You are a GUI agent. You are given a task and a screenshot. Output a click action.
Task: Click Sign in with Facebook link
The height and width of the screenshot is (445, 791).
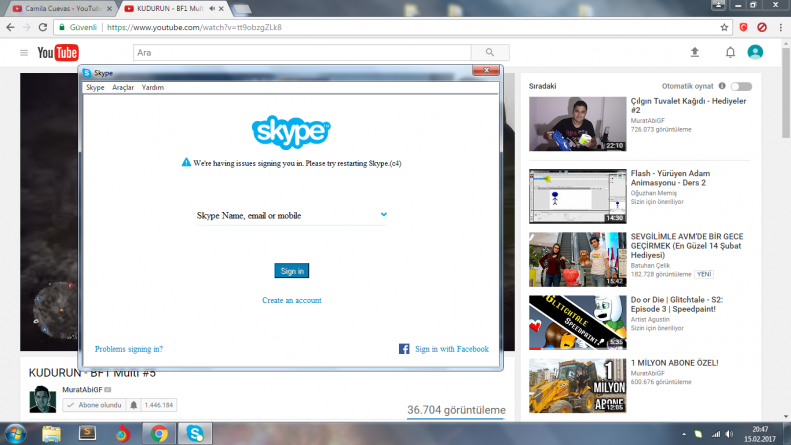tap(451, 349)
